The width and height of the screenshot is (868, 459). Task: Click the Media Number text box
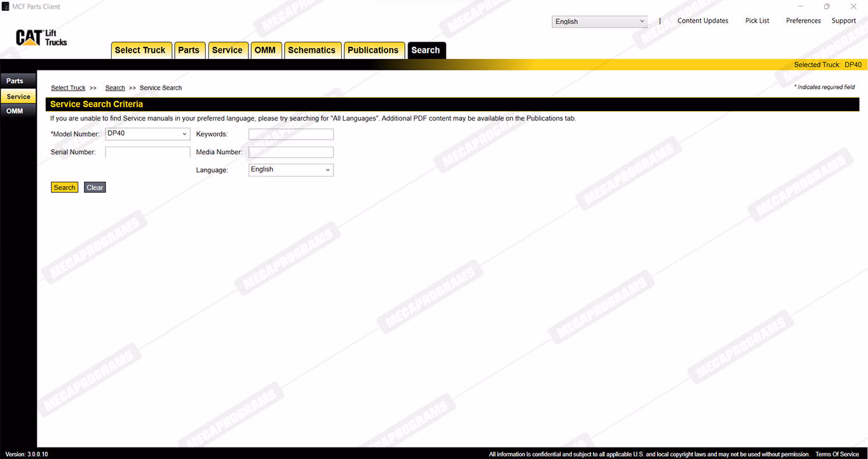[x=290, y=152]
